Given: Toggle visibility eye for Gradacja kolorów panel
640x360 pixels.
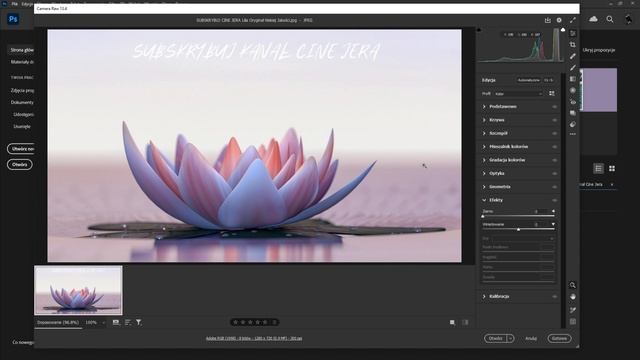Looking at the screenshot, I should 554,160.
